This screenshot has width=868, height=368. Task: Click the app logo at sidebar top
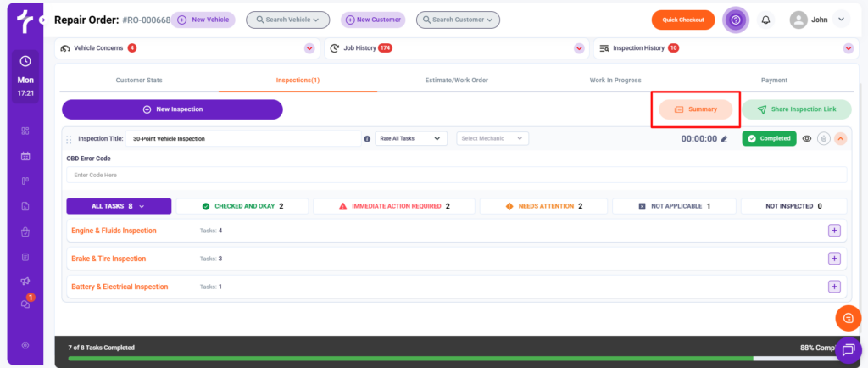(25, 22)
